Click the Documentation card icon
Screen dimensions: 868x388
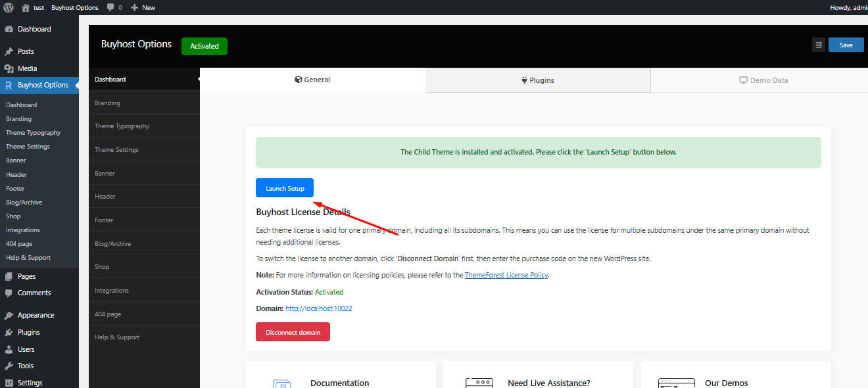[281, 383]
